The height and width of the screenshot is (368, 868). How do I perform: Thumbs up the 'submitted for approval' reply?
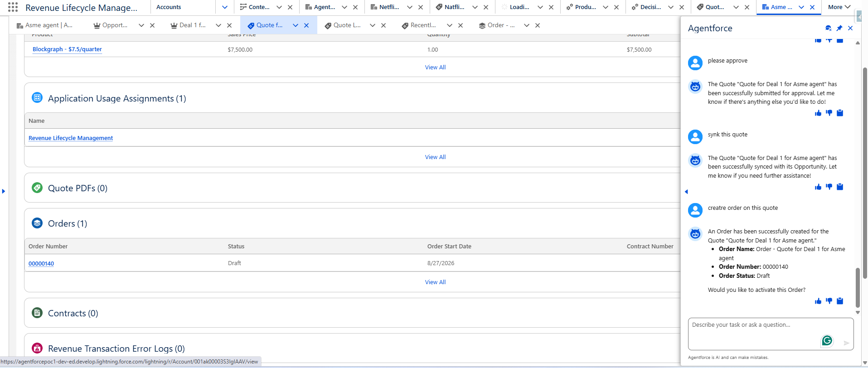pos(818,113)
